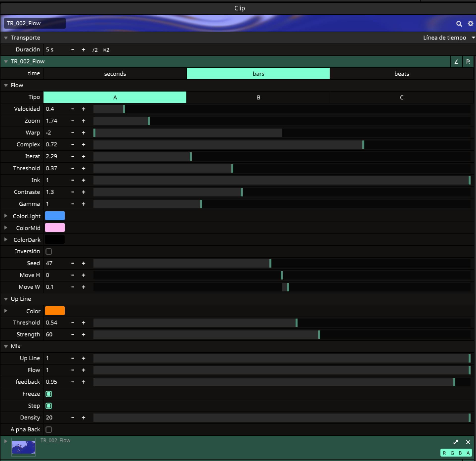This screenshot has width=476, height=461.
Task: Expand the effect preview with arrows icon
Action: click(x=456, y=442)
